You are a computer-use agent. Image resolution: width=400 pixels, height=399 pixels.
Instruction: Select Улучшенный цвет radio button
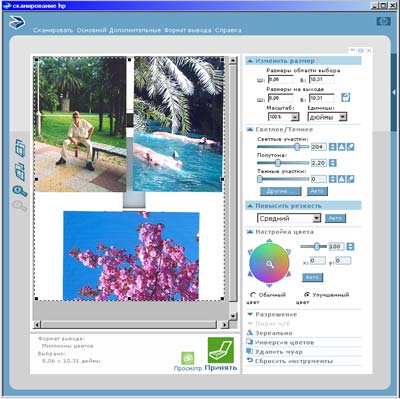tap(307, 295)
